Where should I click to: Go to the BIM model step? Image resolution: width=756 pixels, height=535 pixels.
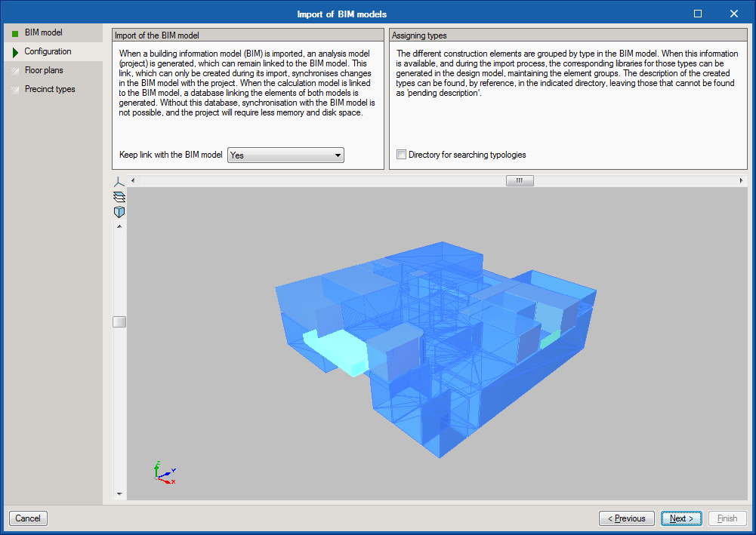pyautogui.click(x=43, y=33)
